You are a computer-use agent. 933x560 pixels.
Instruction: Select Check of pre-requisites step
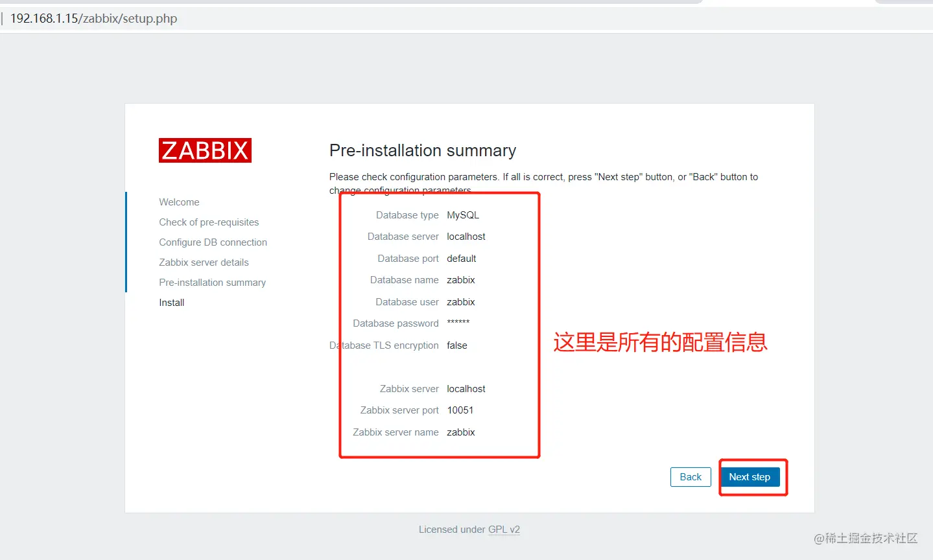[x=209, y=222]
